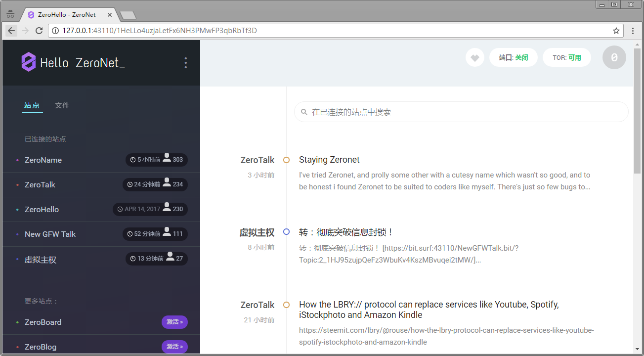The image size is (644, 356).
Task: Reload the page with the refresh icon
Action: pos(39,31)
